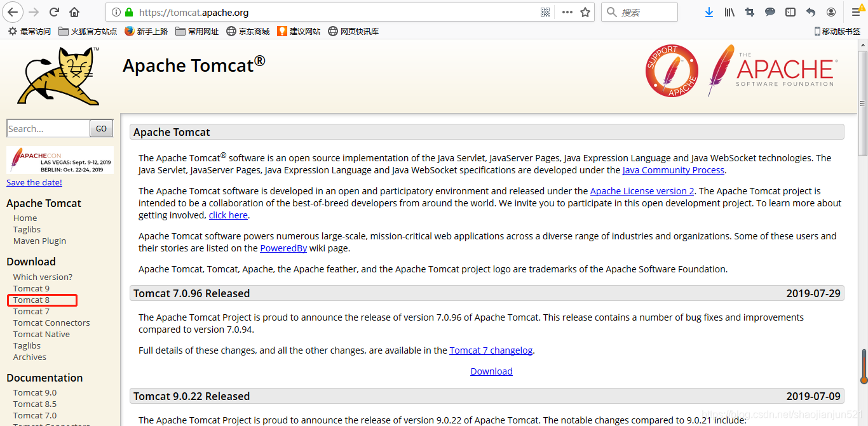Open the 建议网站 bookmark
The image size is (868, 426).
pyautogui.click(x=299, y=31)
